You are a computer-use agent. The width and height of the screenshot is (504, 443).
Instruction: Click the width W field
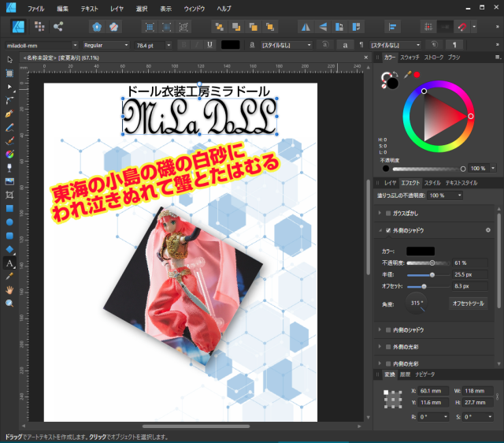(x=478, y=391)
